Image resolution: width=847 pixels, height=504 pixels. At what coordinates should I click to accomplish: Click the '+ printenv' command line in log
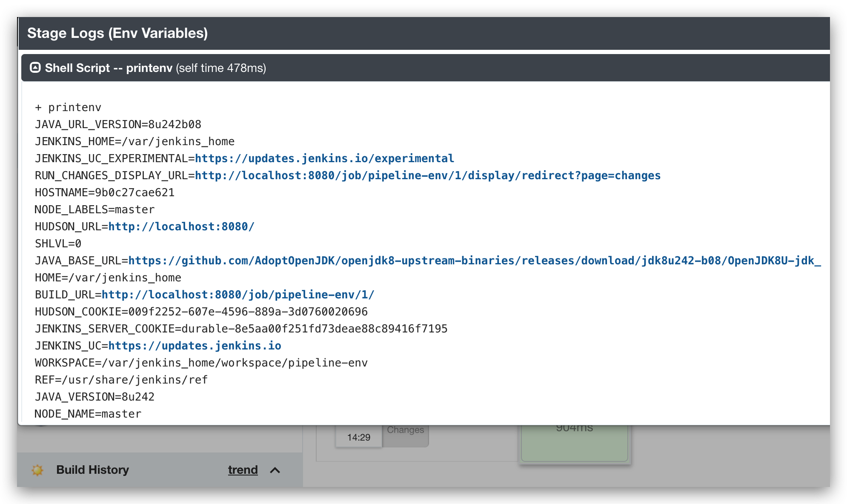pyautogui.click(x=68, y=107)
